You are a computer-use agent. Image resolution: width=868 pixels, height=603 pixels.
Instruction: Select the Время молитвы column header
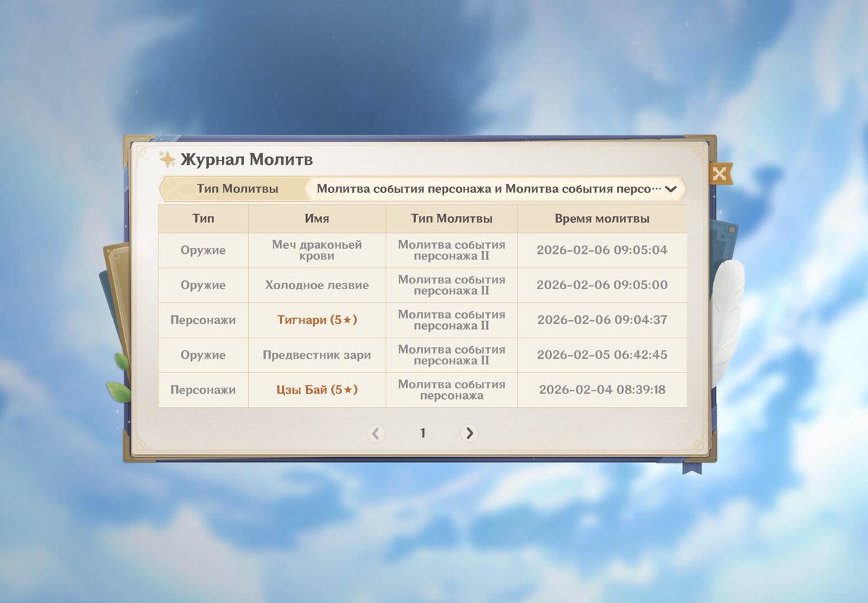[x=602, y=218]
